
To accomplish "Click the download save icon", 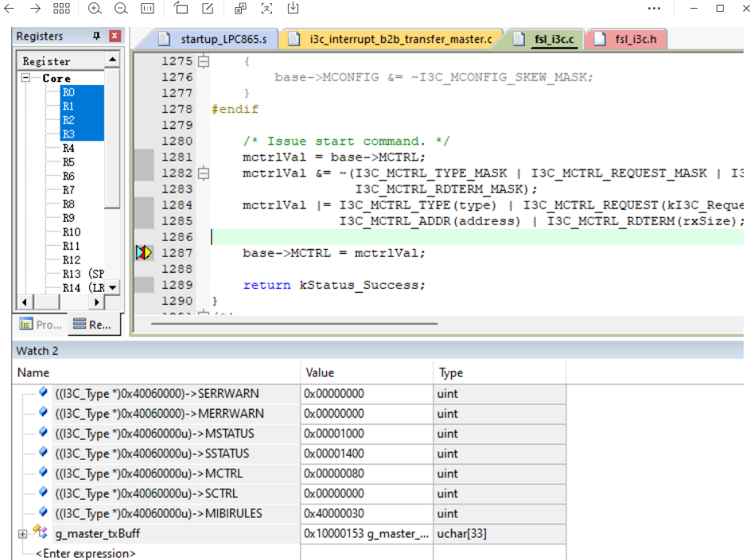I will pos(293,8).
